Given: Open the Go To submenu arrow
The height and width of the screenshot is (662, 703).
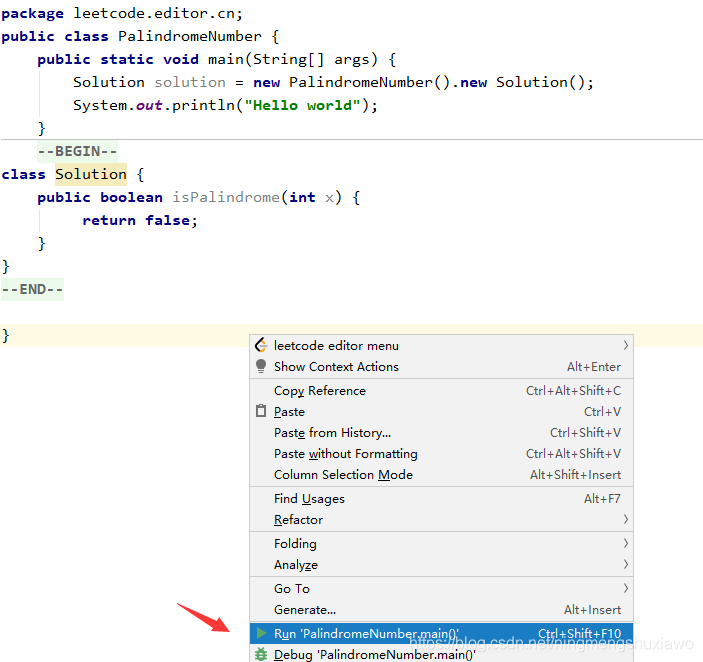Looking at the screenshot, I should point(626,589).
